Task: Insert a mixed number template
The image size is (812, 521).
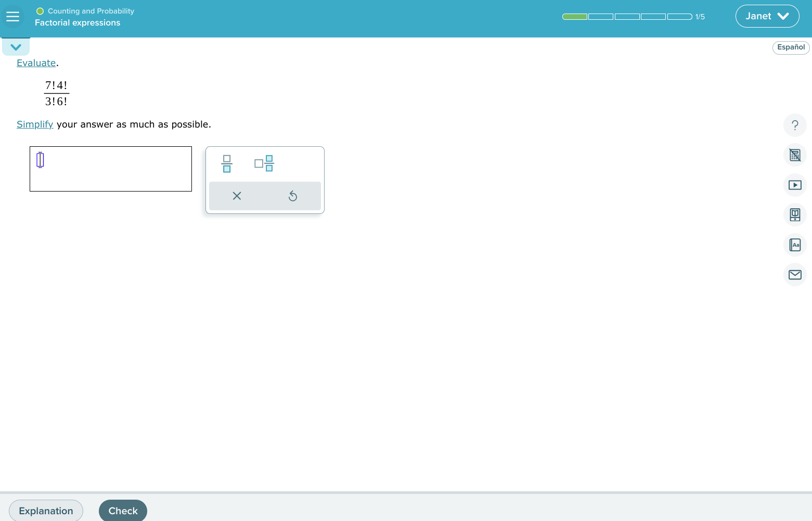Action: [x=264, y=163]
